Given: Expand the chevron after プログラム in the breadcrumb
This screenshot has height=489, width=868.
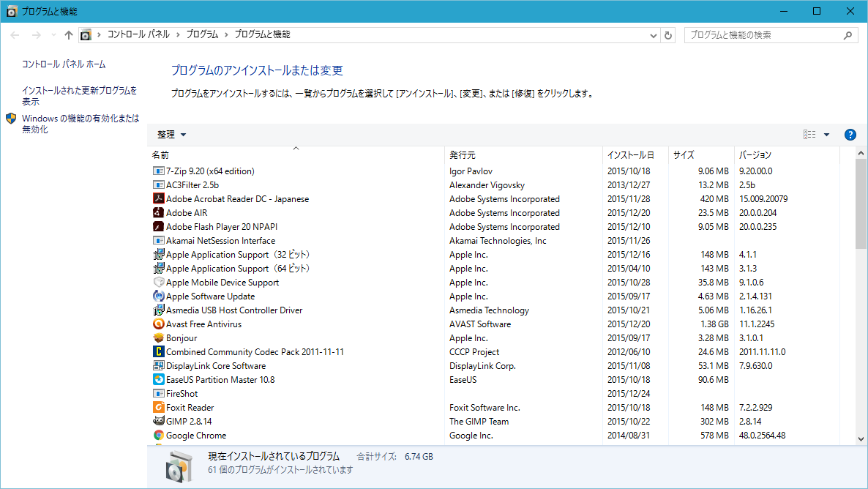Looking at the screenshot, I should pos(226,34).
